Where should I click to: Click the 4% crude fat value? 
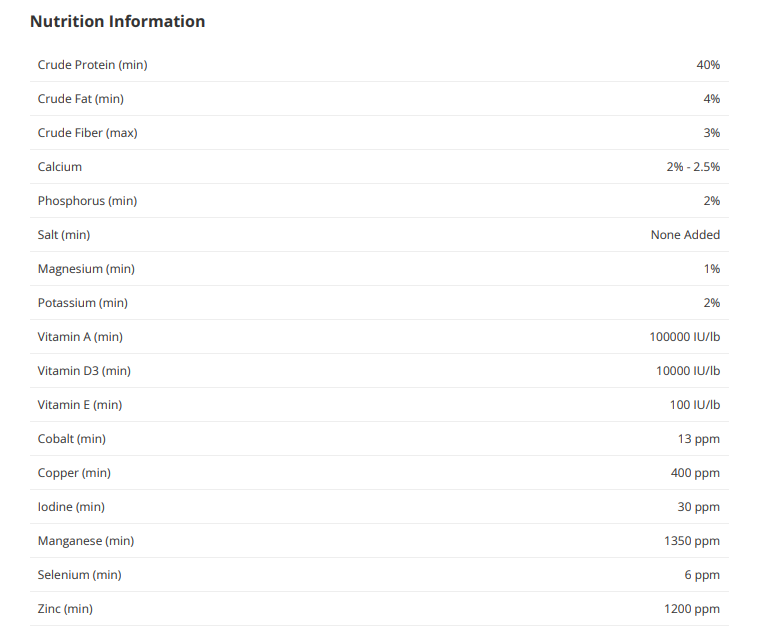point(712,99)
